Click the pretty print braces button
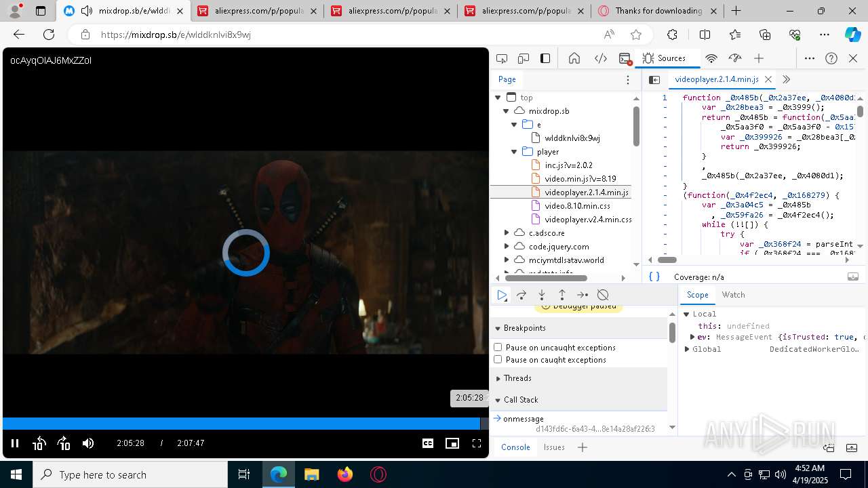Viewport: 868px width, 488px height. pyautogui.click(x=654, y=277)
